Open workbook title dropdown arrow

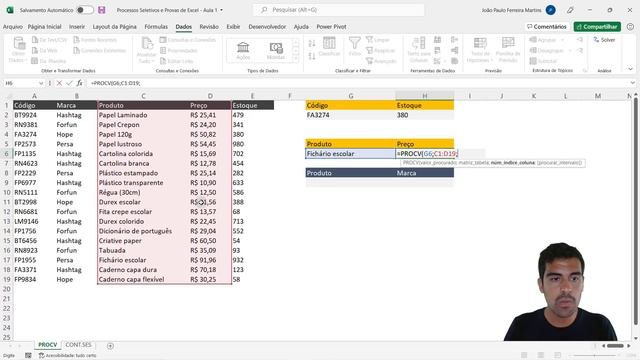tap(222, 10)
